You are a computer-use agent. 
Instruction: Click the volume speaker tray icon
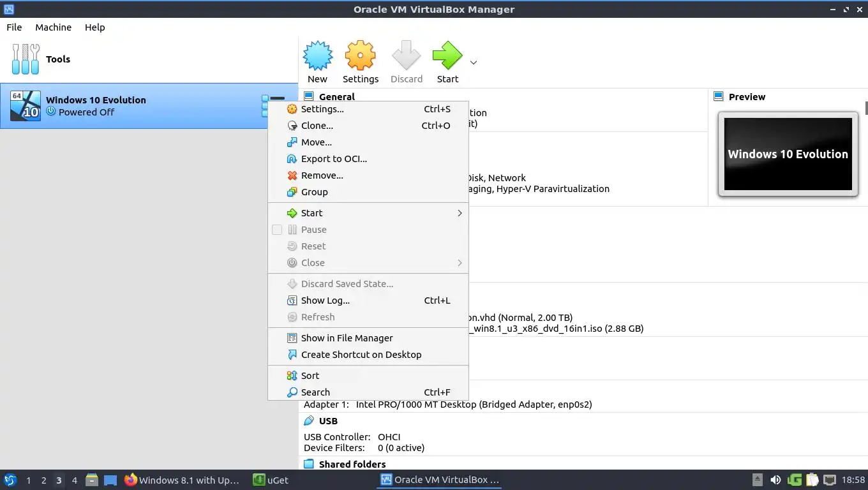click(775, 480)
